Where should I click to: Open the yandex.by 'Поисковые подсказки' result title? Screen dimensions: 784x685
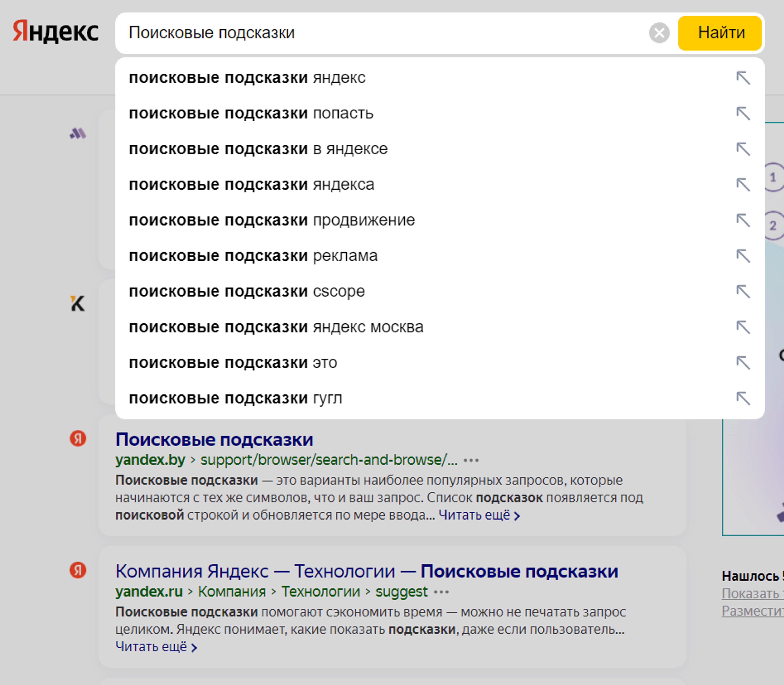[x=214, y=440]
